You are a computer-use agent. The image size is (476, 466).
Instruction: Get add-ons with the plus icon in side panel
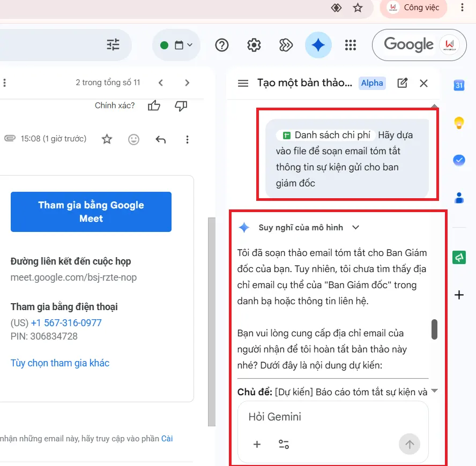459,295
